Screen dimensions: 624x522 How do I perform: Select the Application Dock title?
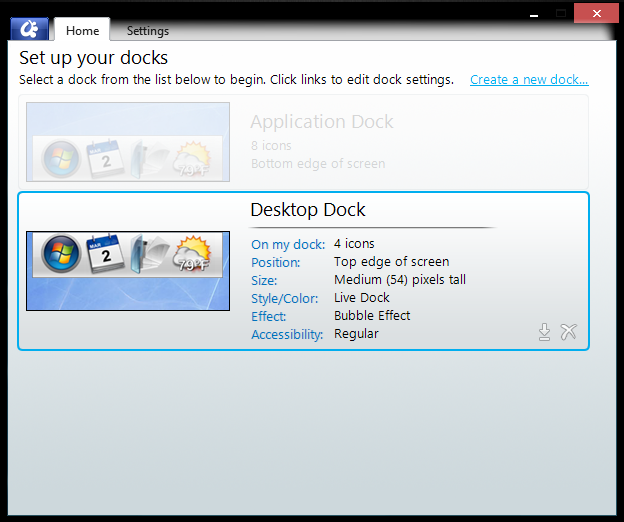322,121
